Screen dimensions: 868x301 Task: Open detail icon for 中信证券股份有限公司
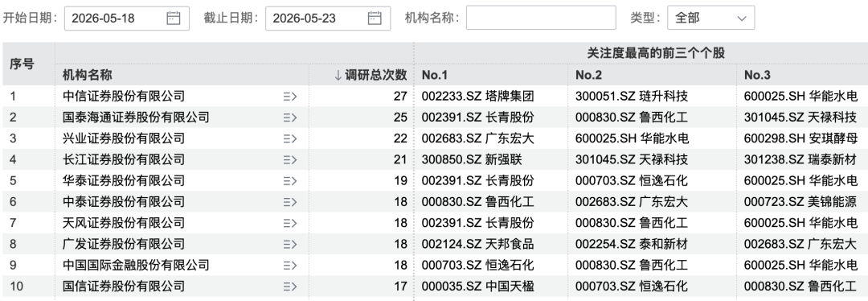tap(290, 97)
